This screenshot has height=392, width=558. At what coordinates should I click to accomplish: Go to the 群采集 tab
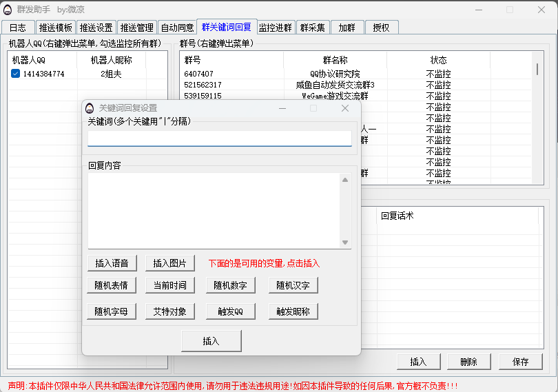point(312,28)
